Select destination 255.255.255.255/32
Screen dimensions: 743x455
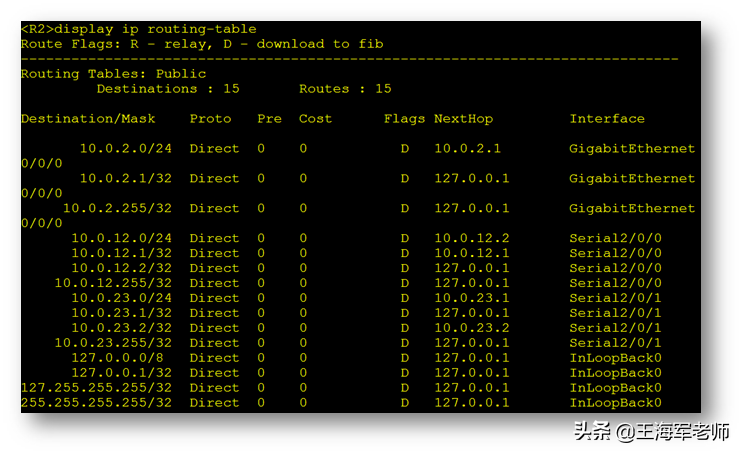pos(96,402)
